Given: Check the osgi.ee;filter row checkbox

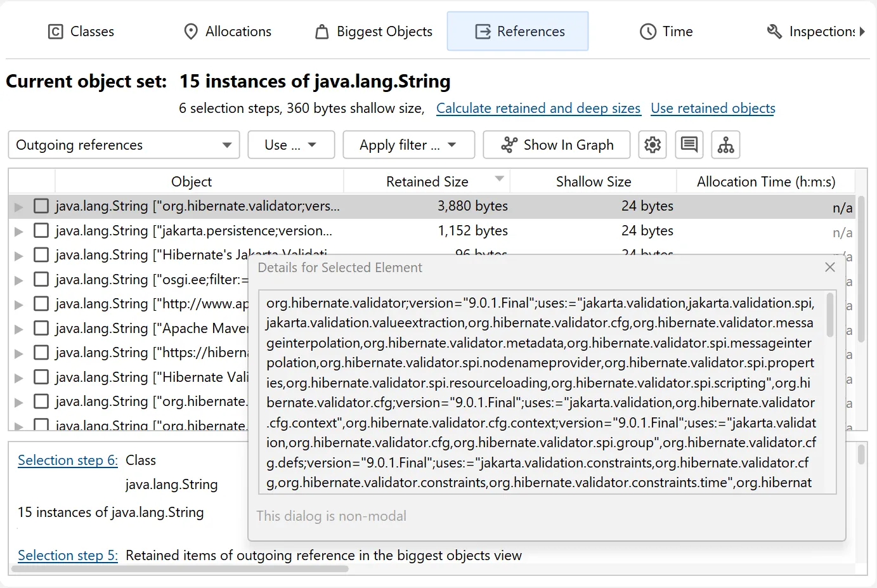Looking at the screenshot, I should coord(41,279).
